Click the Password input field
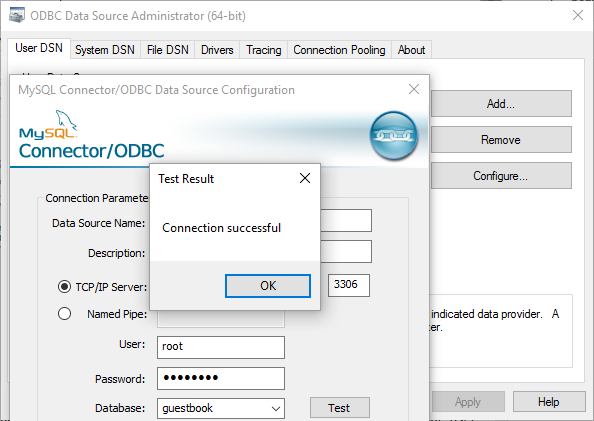The height and width of the screenshot is (421, 594). [x=221, y=378]
